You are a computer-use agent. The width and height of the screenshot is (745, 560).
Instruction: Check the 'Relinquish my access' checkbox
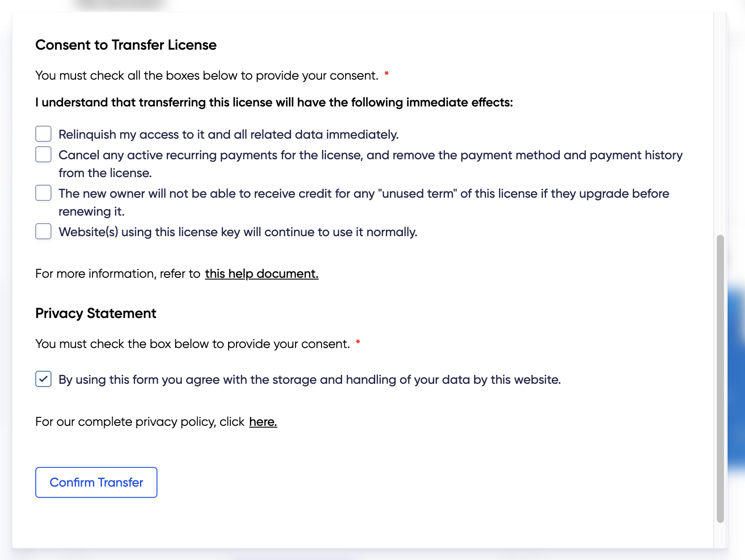(x=43, y=134)
